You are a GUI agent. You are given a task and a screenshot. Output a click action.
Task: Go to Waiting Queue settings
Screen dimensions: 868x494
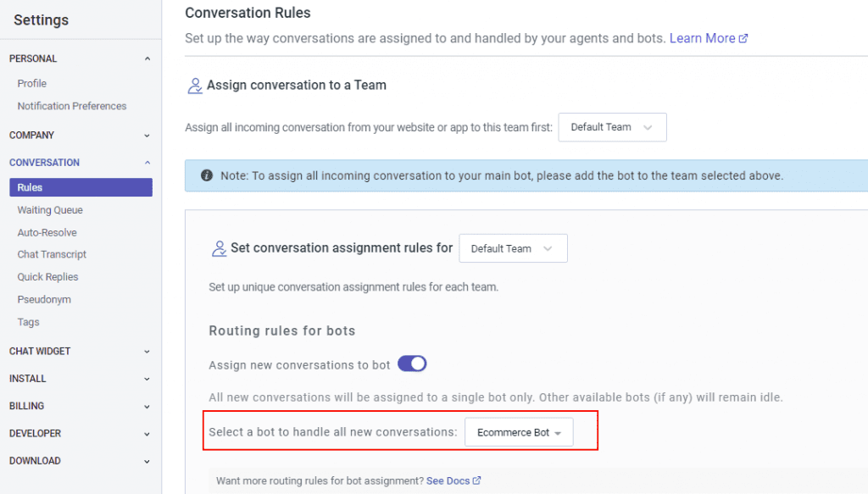[50, 209]
